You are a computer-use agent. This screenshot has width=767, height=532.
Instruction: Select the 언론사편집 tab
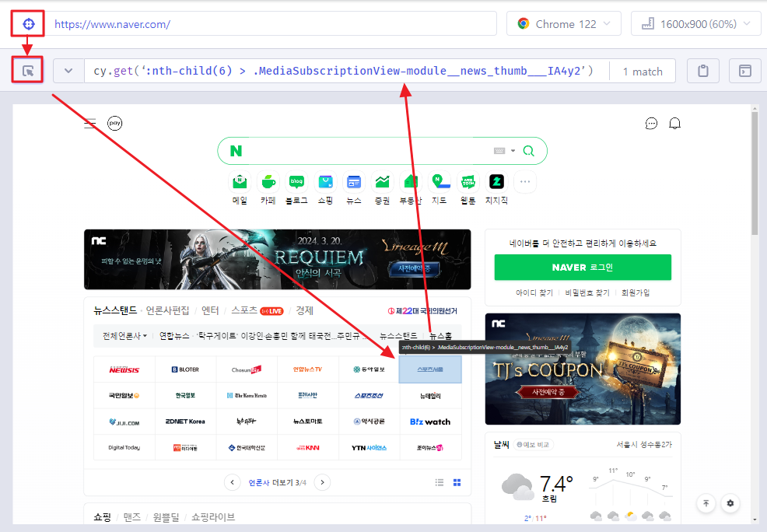(167, 310)
